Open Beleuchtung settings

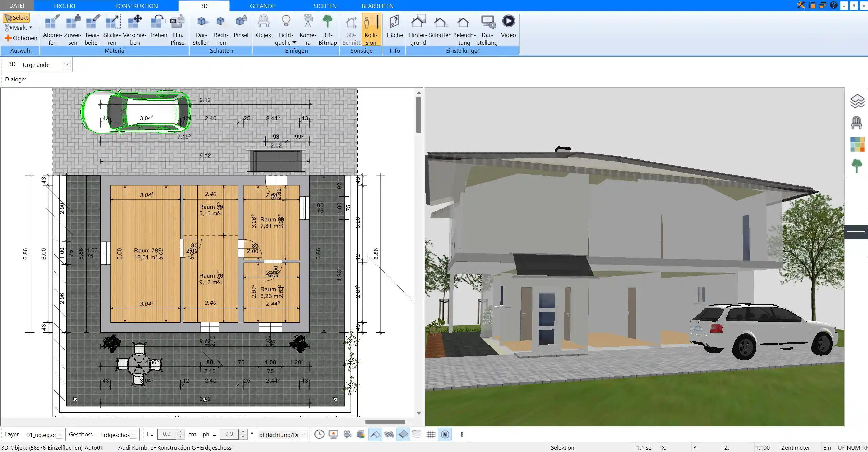[x=464, y=30]
